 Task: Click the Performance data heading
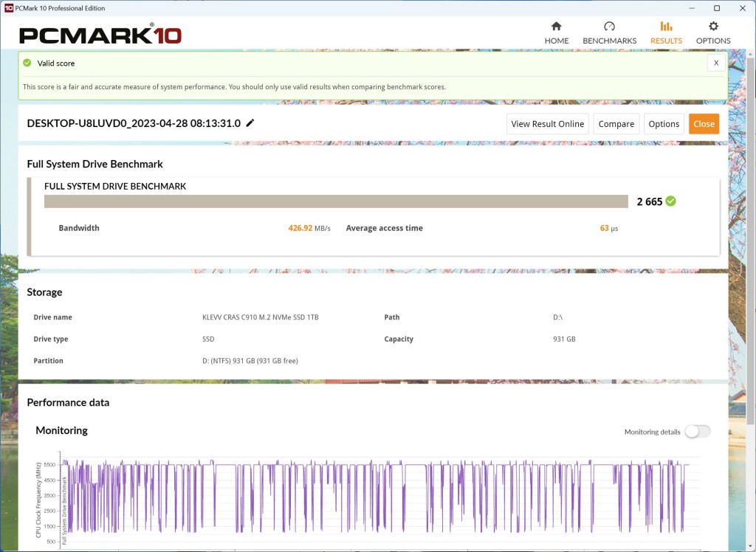pyautogui.click(x=68, y=402)
